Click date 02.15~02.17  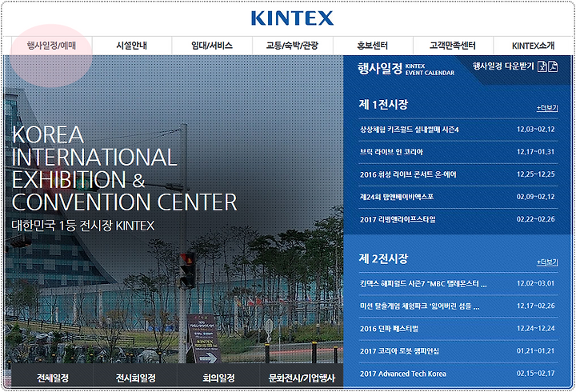[x=535, y=374]
